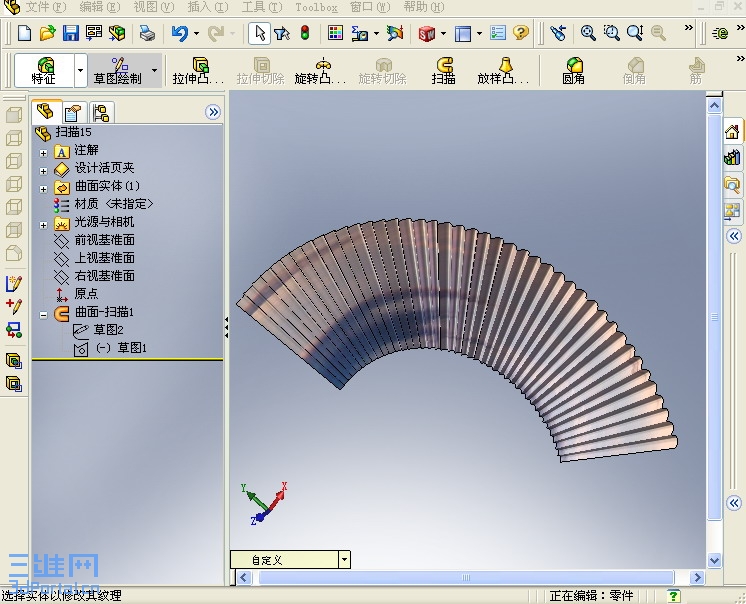746x604 pixels.
Task: Click the 特征 features toolbar button
Action: tap(44, 70)
